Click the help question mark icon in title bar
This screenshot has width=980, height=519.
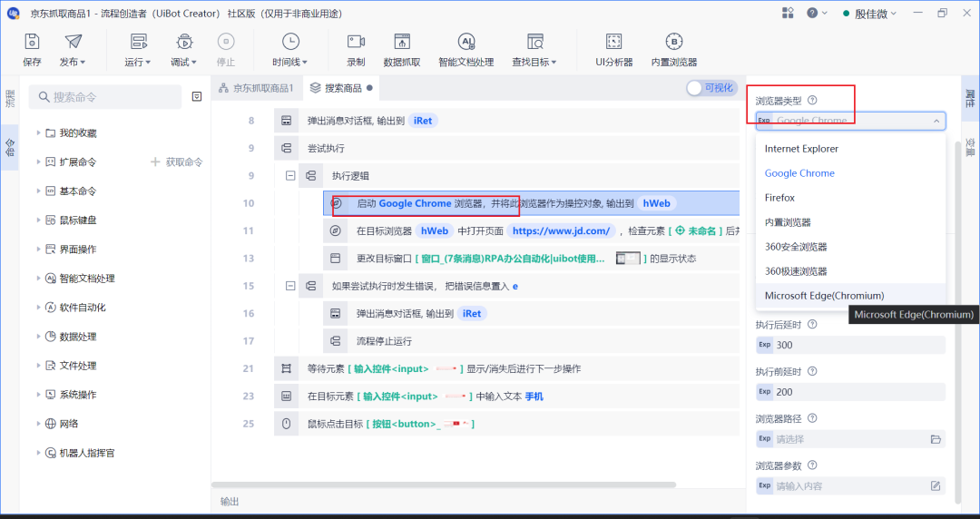812,13
